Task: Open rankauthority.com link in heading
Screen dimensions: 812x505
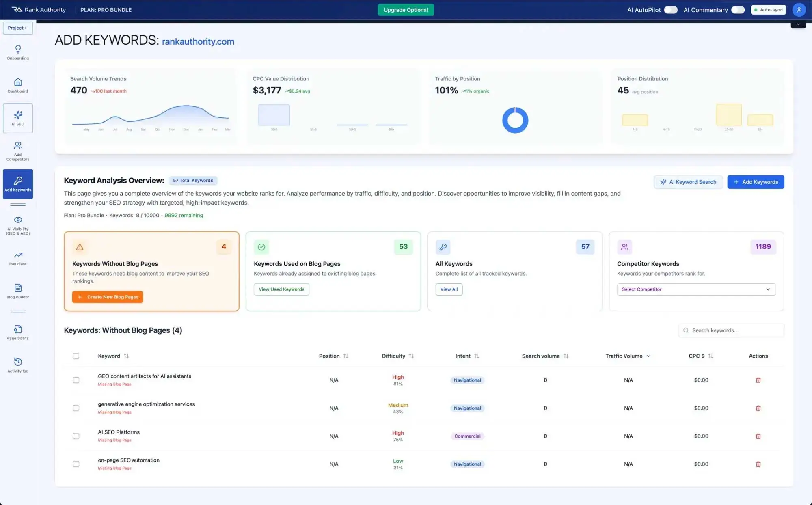Action: tap(198, 41)
